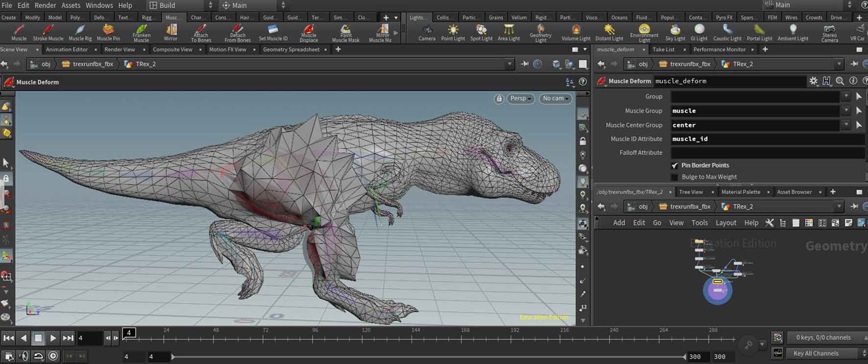Click trexrunfbx_fbx in scene view path
Image resolution: width=868 pixels, height=364 pixels.
(88, 64)
